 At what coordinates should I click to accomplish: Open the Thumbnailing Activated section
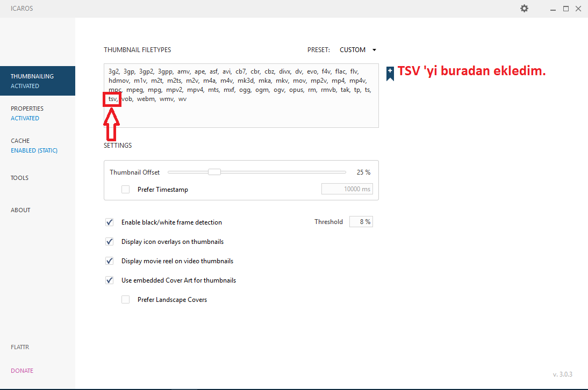[x=38, y=81]
